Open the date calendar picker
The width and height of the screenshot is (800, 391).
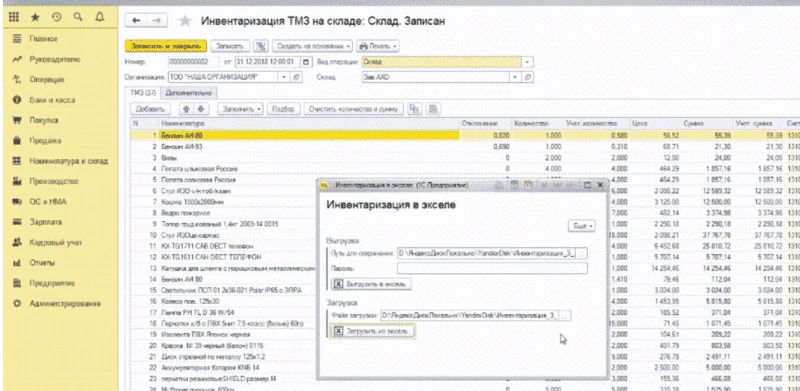(305, 62)
